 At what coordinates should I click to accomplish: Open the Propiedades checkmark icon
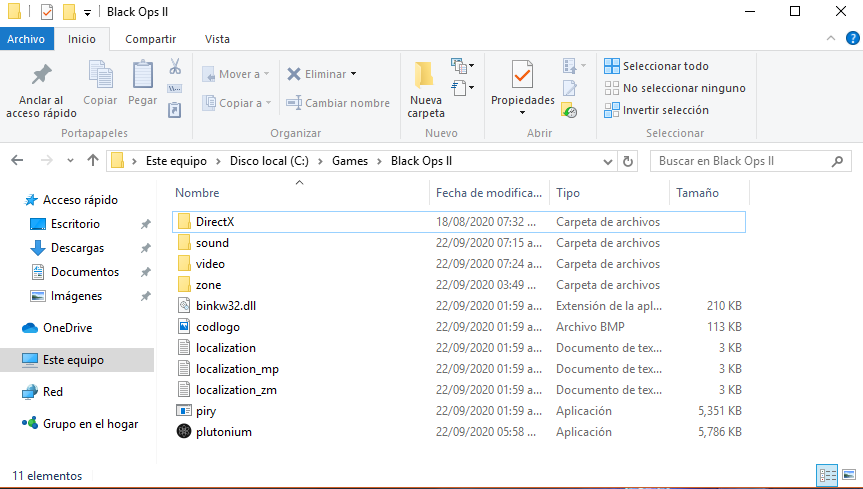point(522,75)
